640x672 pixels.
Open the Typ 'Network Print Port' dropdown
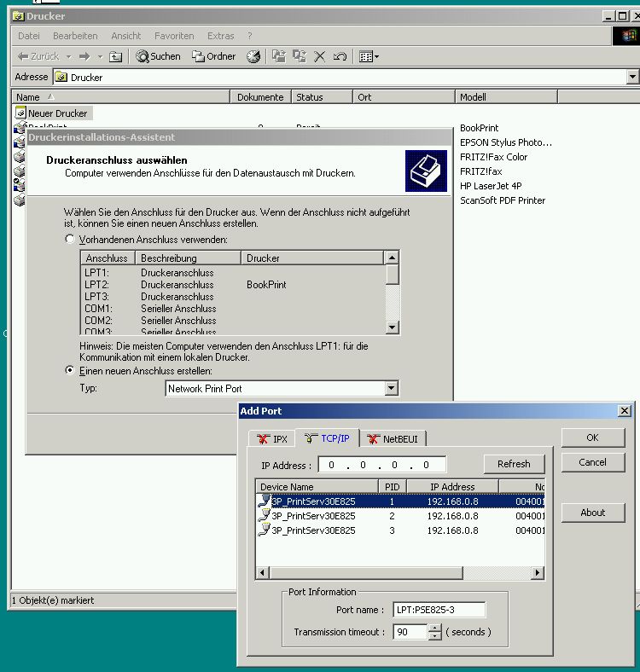click(391, 389)
